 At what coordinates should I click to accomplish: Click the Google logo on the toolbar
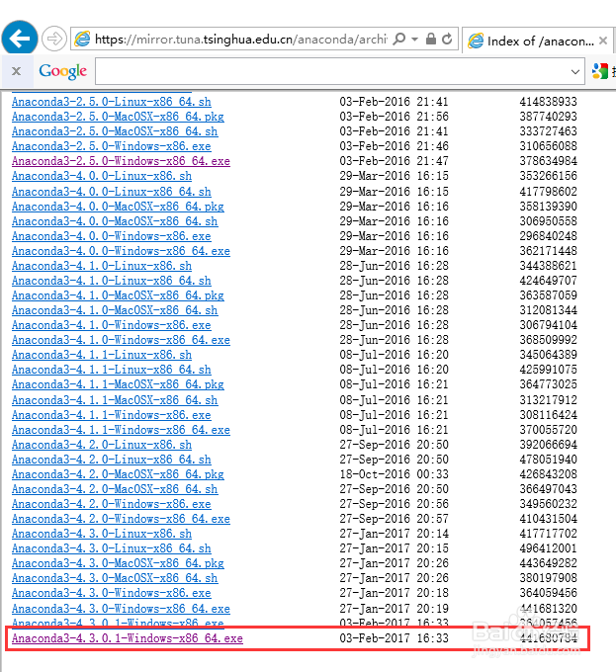click(x=62, y=71)
